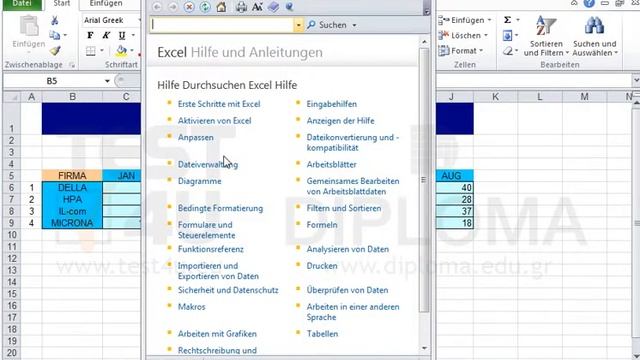The image size is (640, 360).
Task: Open the 'Aktivieren von Excel' link
Action: pyautogui.click(x=214, y=121)
